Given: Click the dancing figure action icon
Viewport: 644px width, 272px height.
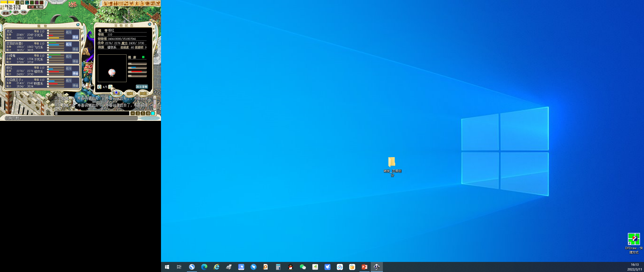Looking at the screenshot, I should pyautogui.click(x=137, y=3).
